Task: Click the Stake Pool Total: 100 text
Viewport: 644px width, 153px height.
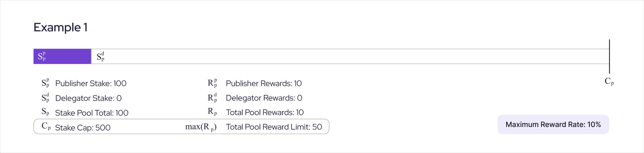Action: coord(92,113)
